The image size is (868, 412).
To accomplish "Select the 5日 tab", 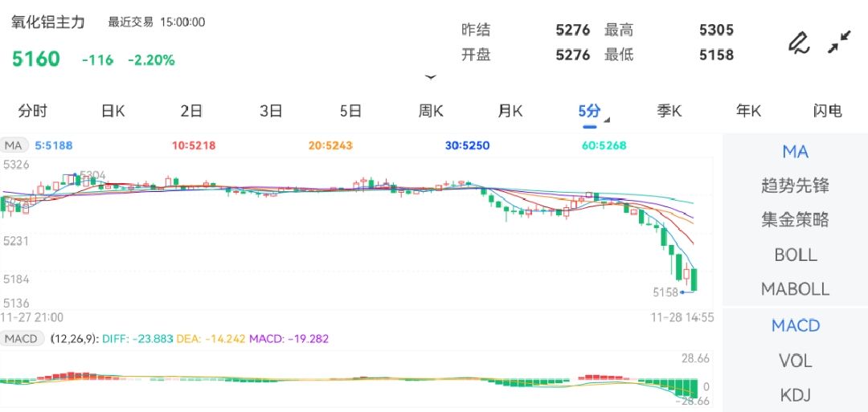I will click(350, 111).
